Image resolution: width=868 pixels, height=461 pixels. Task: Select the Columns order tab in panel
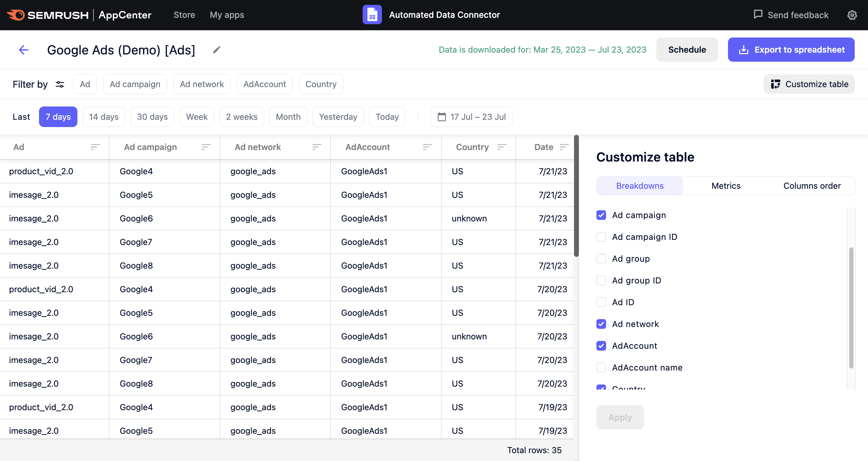tap(812, 185)
